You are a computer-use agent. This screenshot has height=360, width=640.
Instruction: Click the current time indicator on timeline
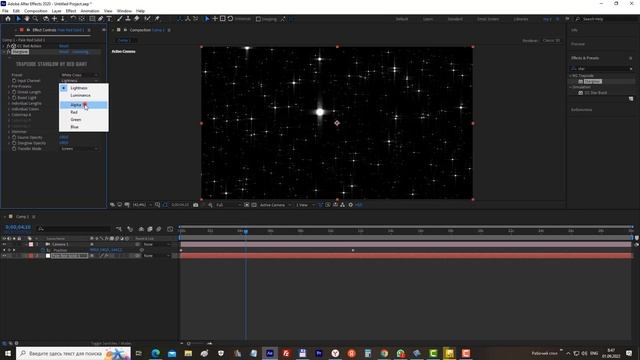[246, 231]
